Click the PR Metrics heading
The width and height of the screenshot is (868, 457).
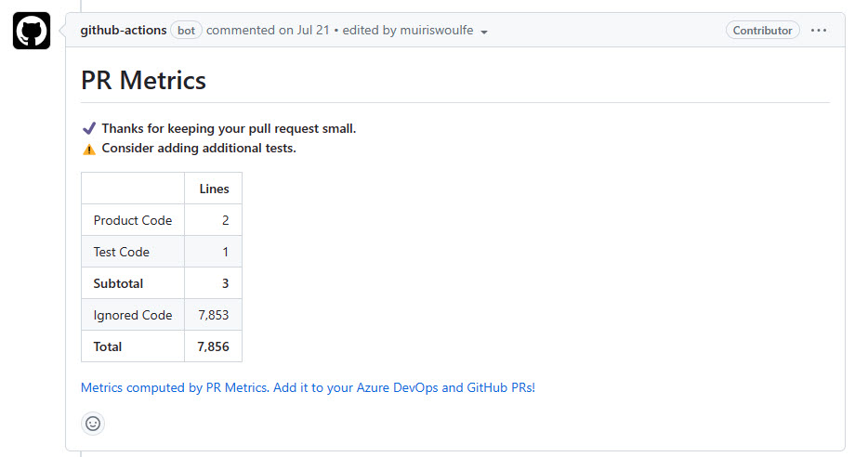tap(143, 80)
